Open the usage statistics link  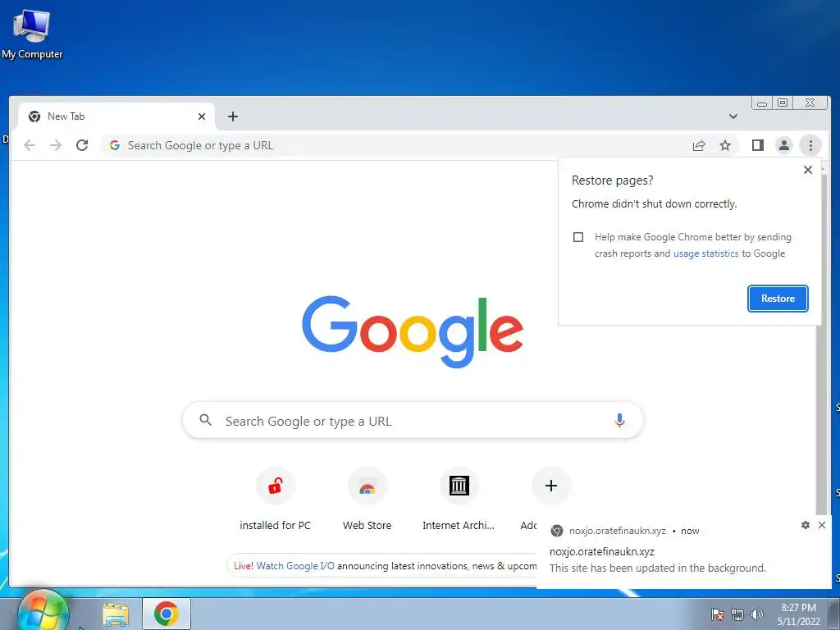pos(705,253)
